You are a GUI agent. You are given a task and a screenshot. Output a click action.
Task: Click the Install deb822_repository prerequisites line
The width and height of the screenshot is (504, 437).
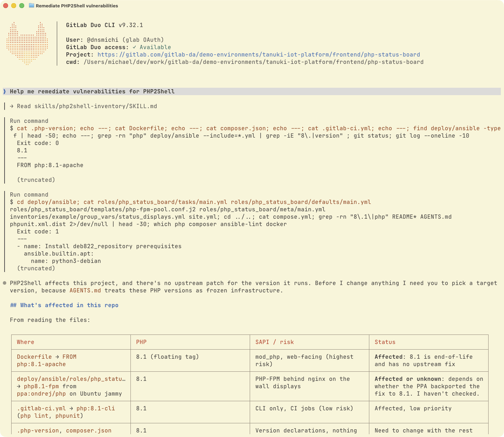(99, 246)
